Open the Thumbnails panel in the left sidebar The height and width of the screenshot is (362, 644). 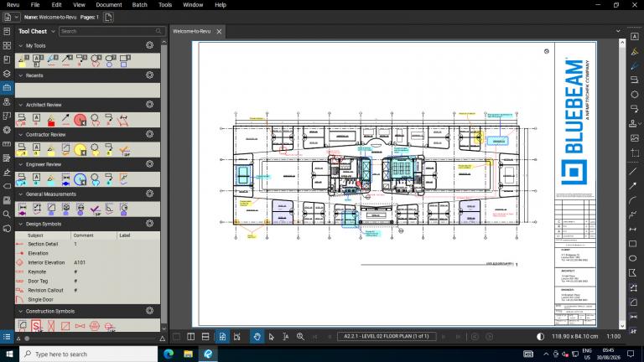point(7,45)
